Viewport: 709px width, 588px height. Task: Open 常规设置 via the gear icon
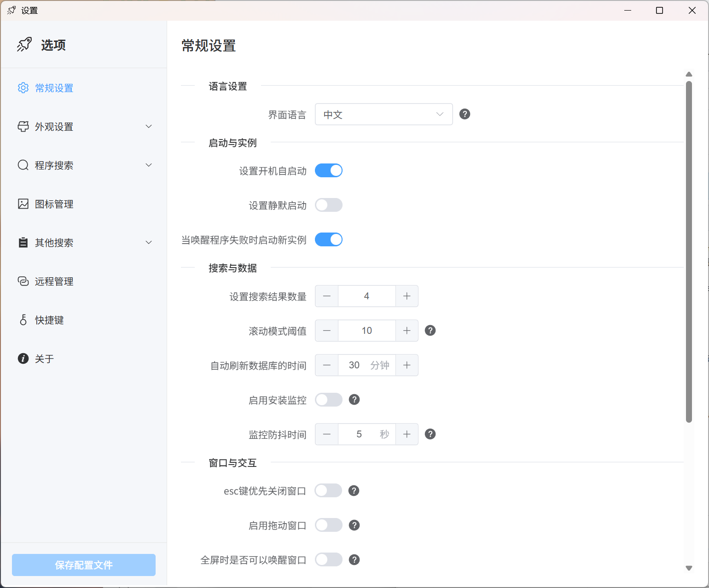(23, 87)
